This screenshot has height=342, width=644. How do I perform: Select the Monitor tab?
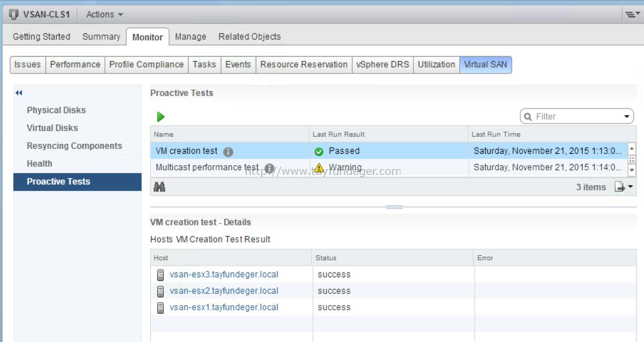tap(148, 37)
